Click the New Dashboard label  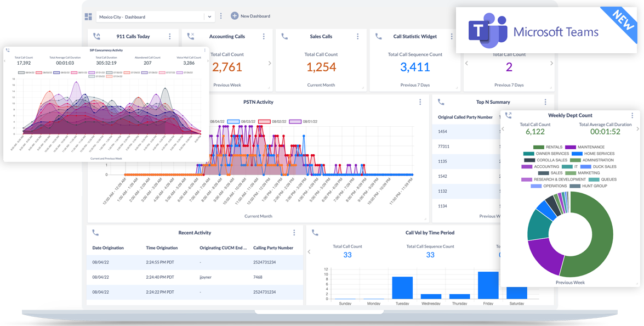255,16
